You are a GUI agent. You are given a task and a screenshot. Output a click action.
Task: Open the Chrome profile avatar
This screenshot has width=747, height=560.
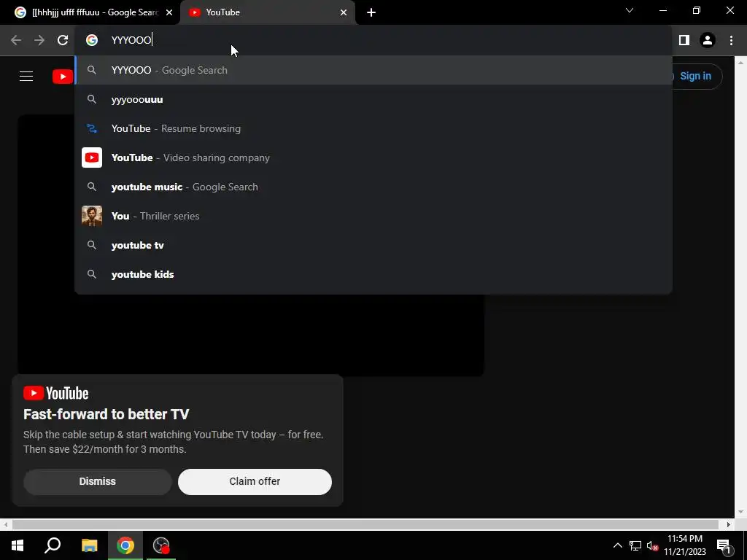pyautogui.click(x=708, y=40)
